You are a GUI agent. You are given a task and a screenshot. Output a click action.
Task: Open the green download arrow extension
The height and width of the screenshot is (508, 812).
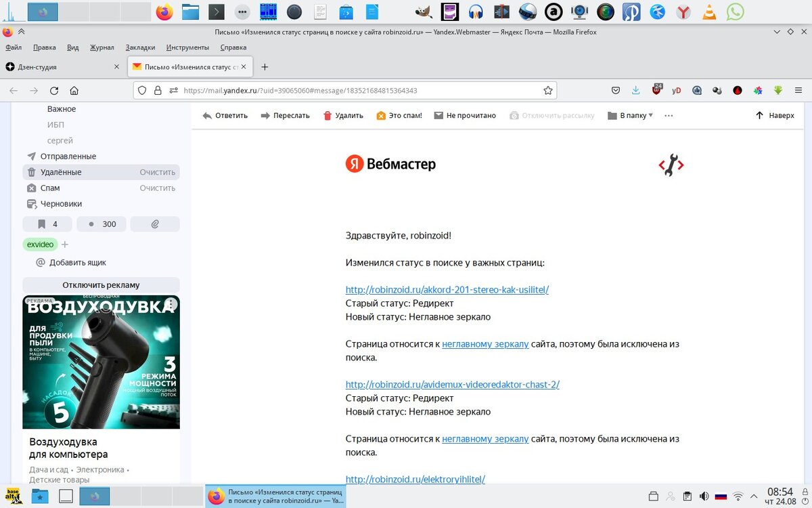coord(778,90)
